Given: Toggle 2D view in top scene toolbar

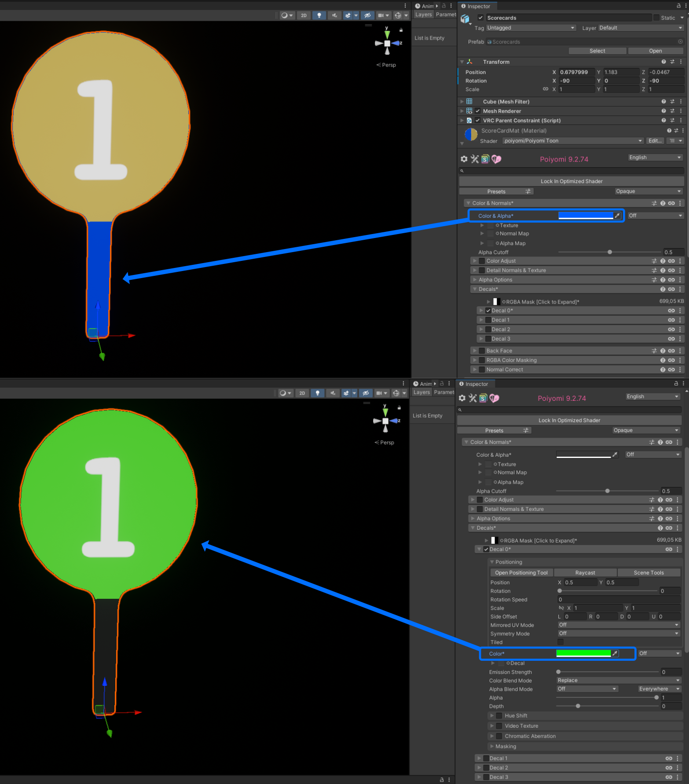Looking at the screenshot, I should tap(304, 15).
